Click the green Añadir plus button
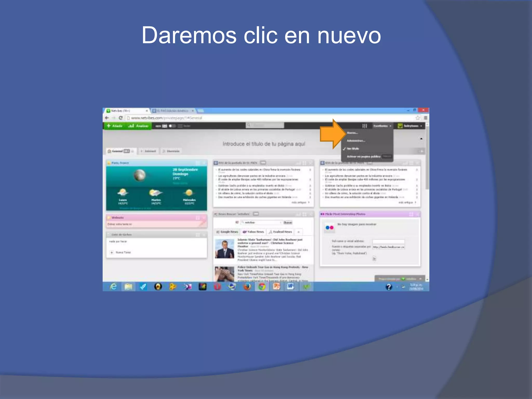Image resolution: width=532 pixels, height=399 pixels. point(115,126)
